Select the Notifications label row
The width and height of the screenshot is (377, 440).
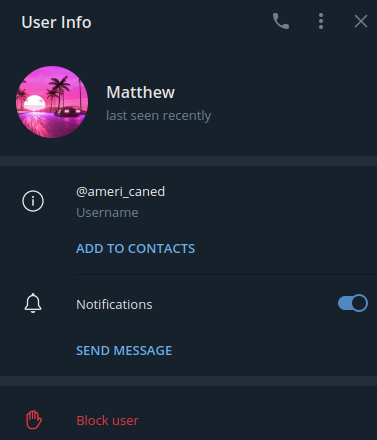tap(188, 304)
